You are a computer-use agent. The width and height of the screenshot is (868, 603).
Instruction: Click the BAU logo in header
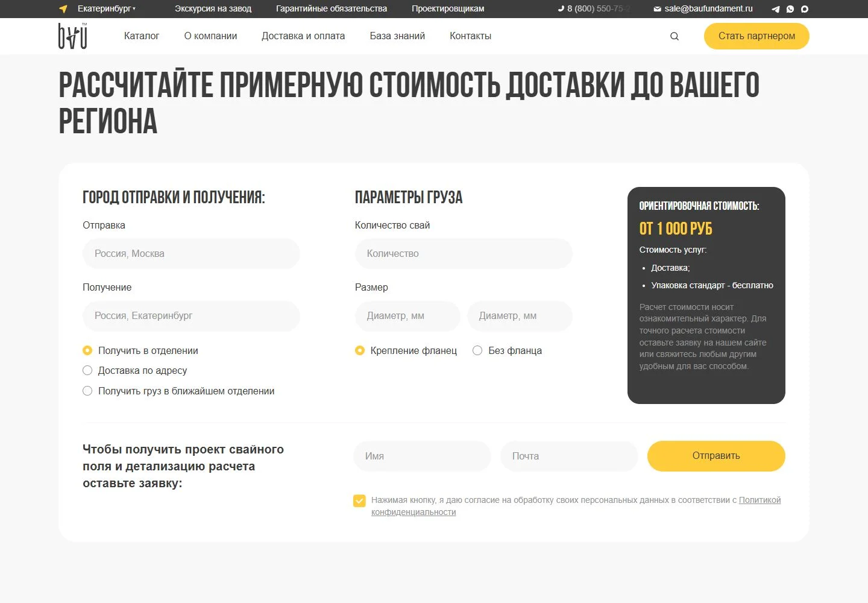click(x=73, y=36)
